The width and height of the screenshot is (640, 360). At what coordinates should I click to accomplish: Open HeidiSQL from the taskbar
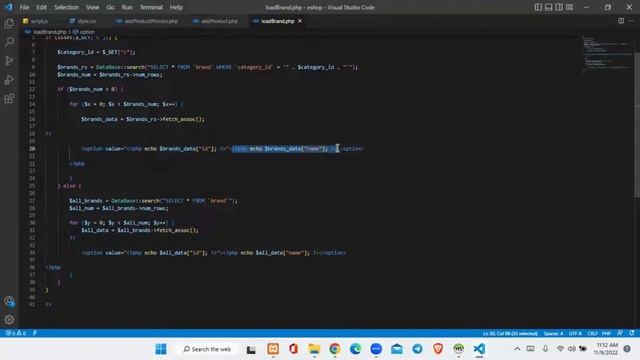(x=459, y=349)
